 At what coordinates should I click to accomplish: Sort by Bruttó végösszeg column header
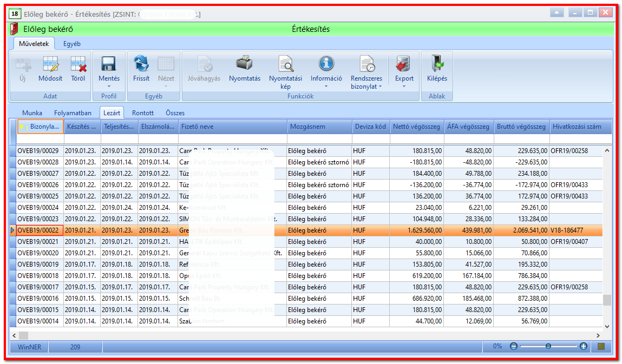click(x=521, y=127)
